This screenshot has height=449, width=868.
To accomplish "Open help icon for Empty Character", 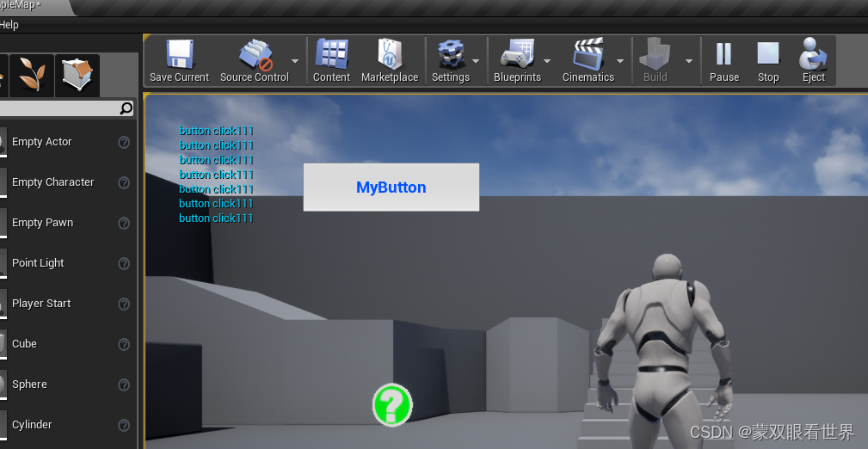I will click(x=124, y=182).
